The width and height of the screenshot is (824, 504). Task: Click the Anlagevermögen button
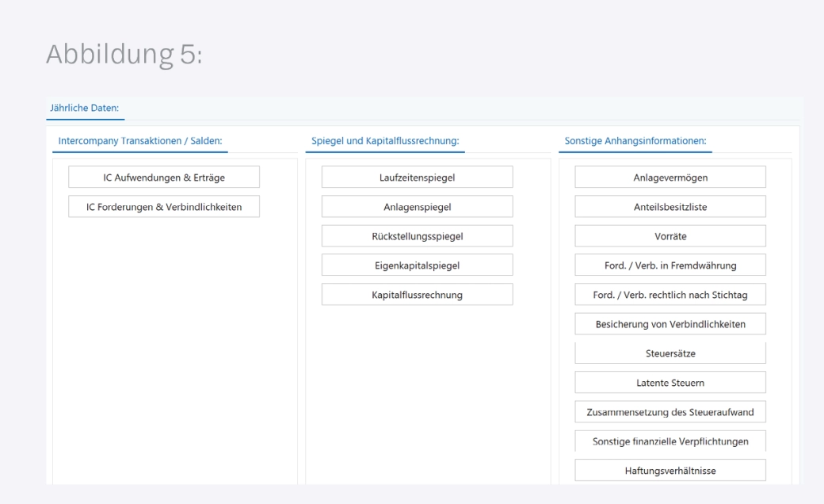[670, 178]
